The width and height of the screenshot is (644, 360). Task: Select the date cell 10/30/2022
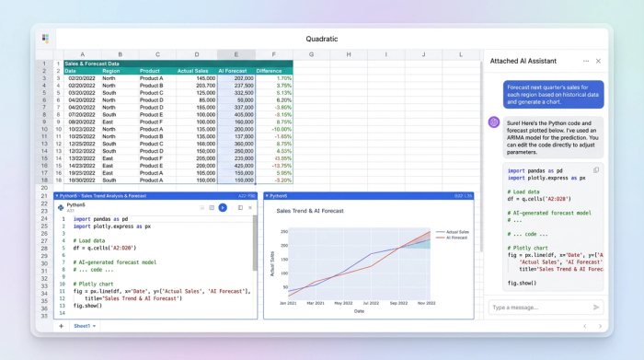tap(83, 180)
